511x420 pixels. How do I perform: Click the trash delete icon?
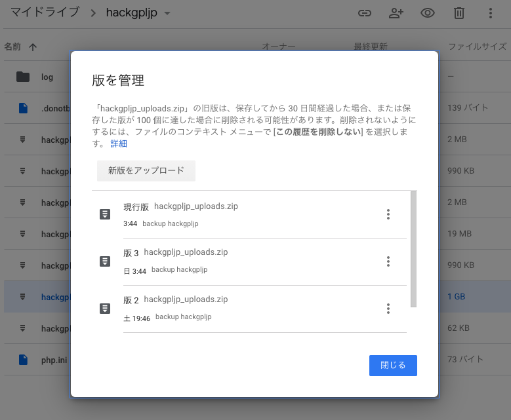coord(459,13)
